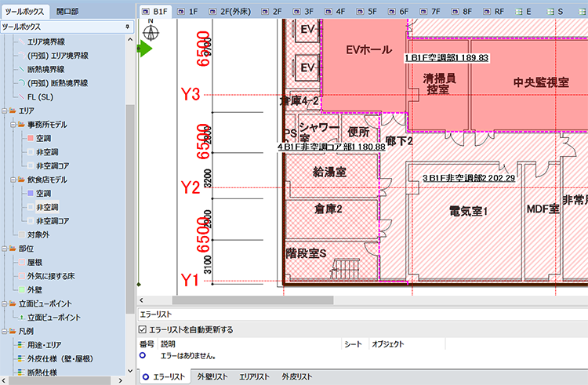Choose the FL (SL) tool
This screenshot has height=385, width=588.
pos(40,97)
